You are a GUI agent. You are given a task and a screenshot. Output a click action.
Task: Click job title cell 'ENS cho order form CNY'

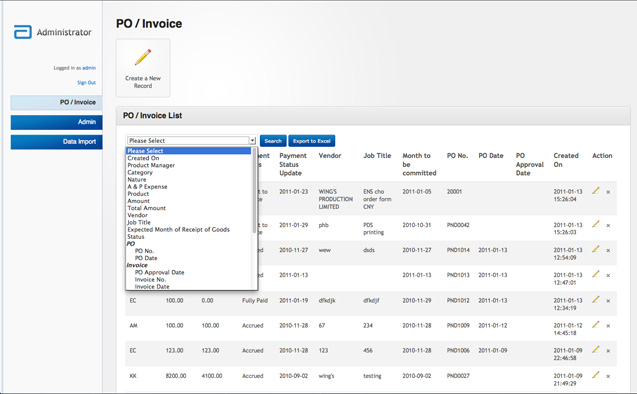pyautogui.click(x=377, y=199)
